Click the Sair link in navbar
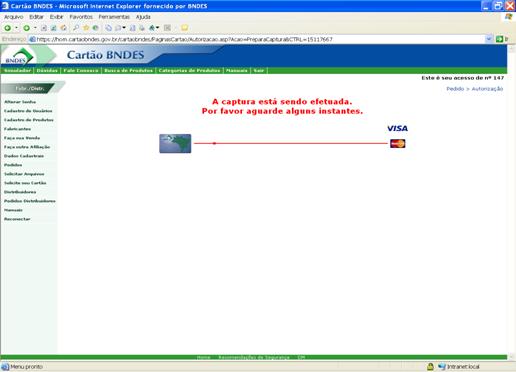The image size is (516, 372). [x=259, y=70]
